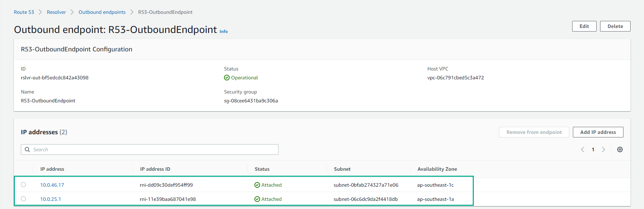Image resolution: width=644 pixels, height=209 pixels.
Task: Click ap-southeast-1a zone cell
Action: pos(435,199)
